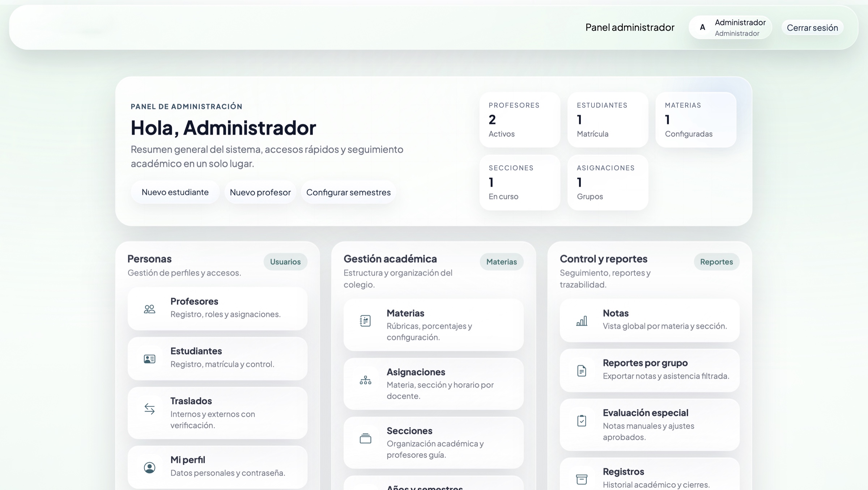The width and height of the screenshot is (868, 490).
Task: Click the Usuarios badge in Personas
Action: pyautogui.click(x=285, y=262)
